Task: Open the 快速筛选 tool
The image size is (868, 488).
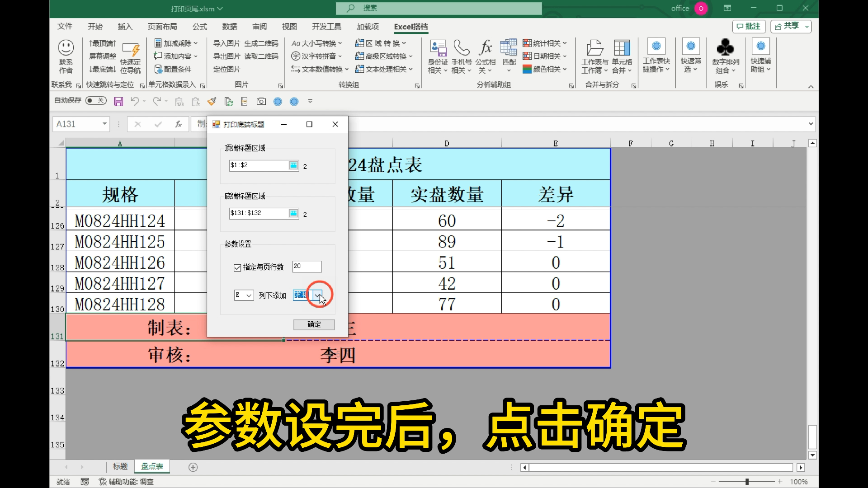Action: (690, 56)
